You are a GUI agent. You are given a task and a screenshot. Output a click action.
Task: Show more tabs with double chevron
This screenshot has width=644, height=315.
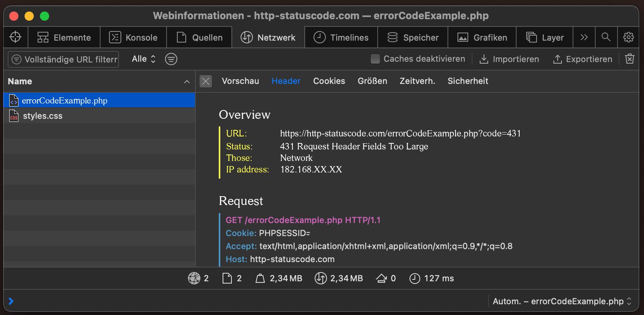[584, 37]
